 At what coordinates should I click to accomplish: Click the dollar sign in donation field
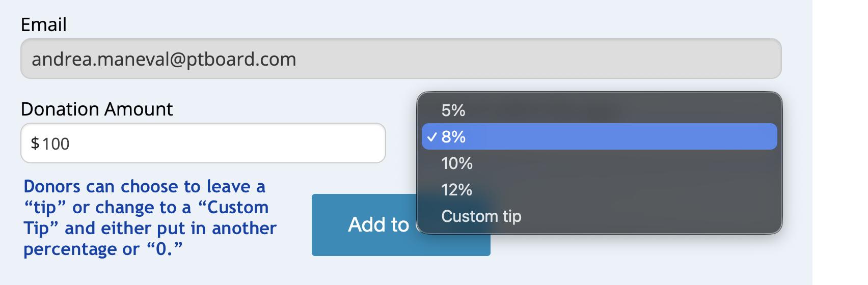coord(35,144)
